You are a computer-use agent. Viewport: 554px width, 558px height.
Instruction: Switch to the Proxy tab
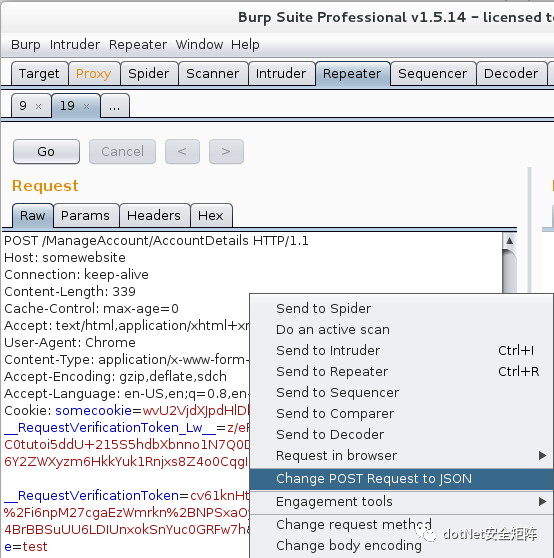[94, 74]
